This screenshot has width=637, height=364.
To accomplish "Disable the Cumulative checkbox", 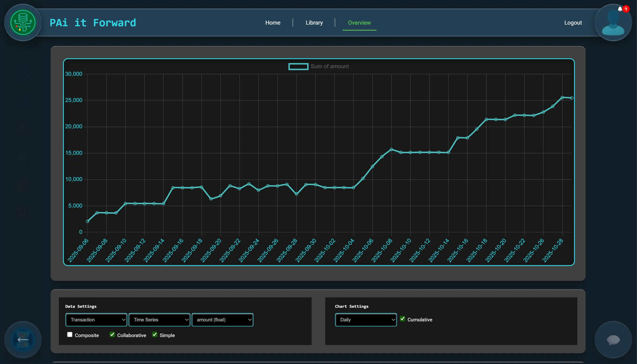I will pos(402,319).
